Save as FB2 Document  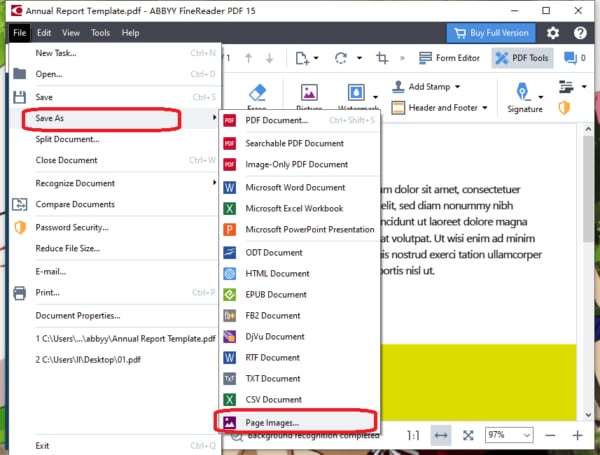[300, 316]
